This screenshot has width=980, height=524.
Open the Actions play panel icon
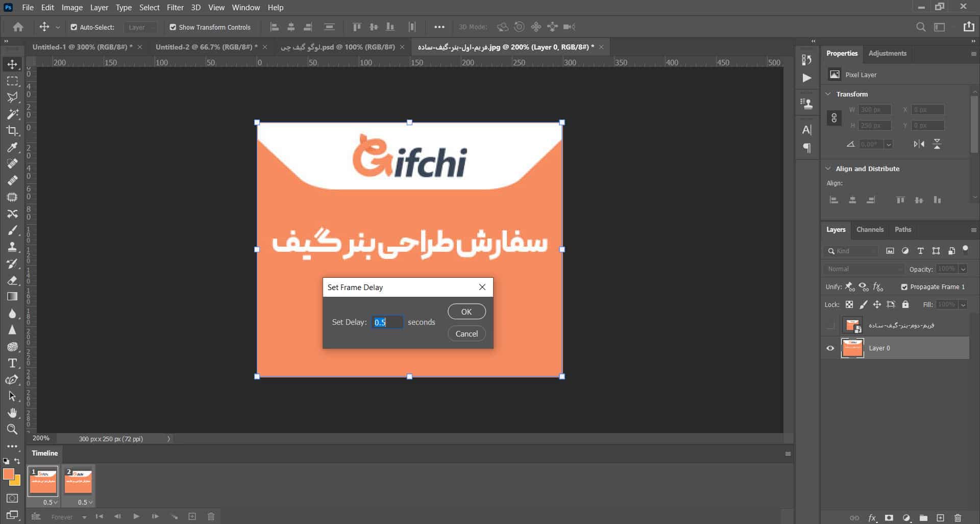(x=807, y=78)
